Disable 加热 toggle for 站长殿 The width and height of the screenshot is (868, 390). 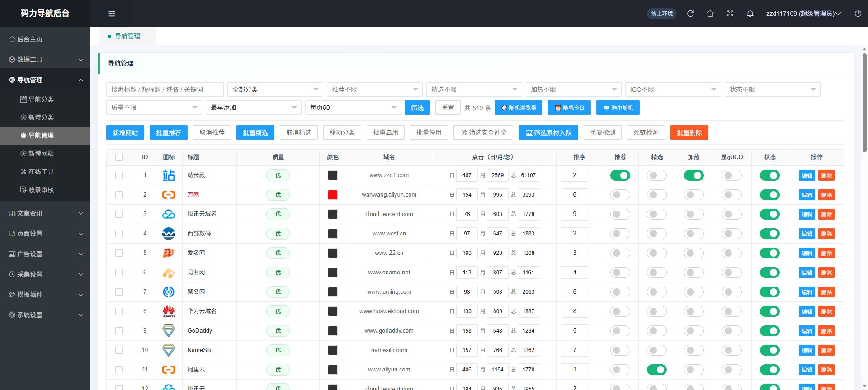(x=693, y=175)
